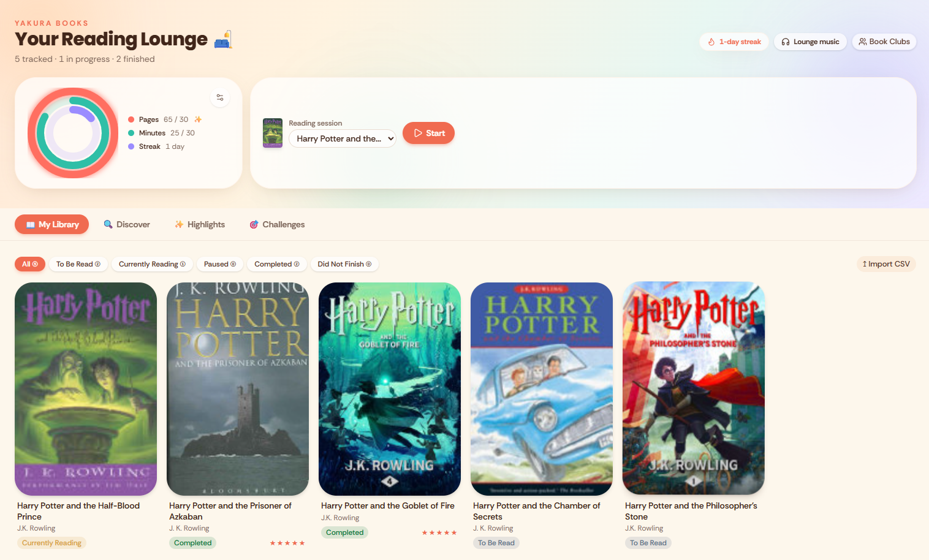
Task: Click the magnifier icon on Discover tab
Action: (x=108, y=224)
